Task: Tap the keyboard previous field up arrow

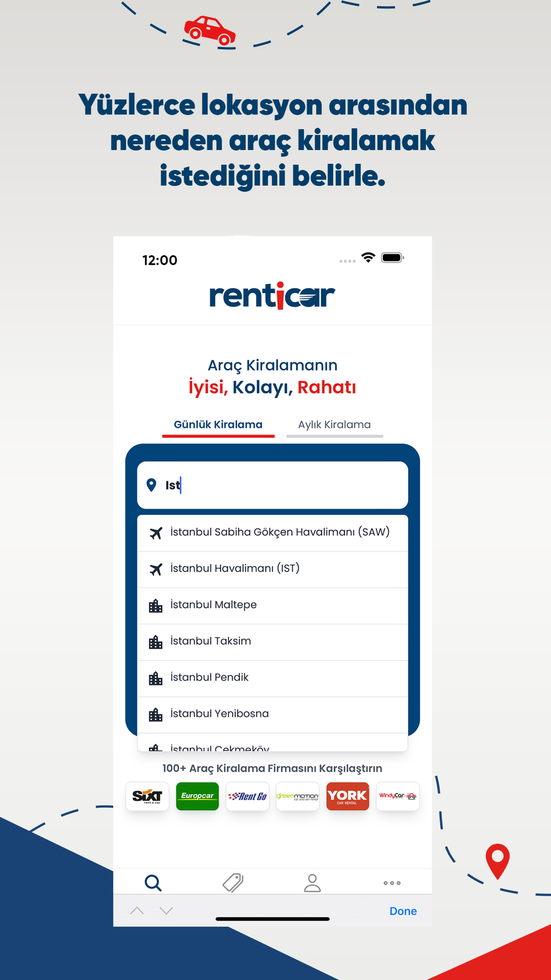Action: tap(137, 911)
